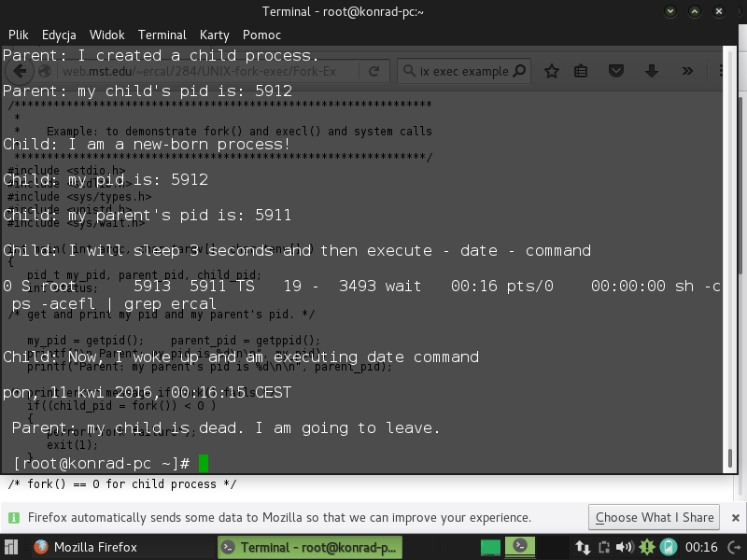
Task: Click the panel clock showing 00:16
Action: (x=701, y=547)
